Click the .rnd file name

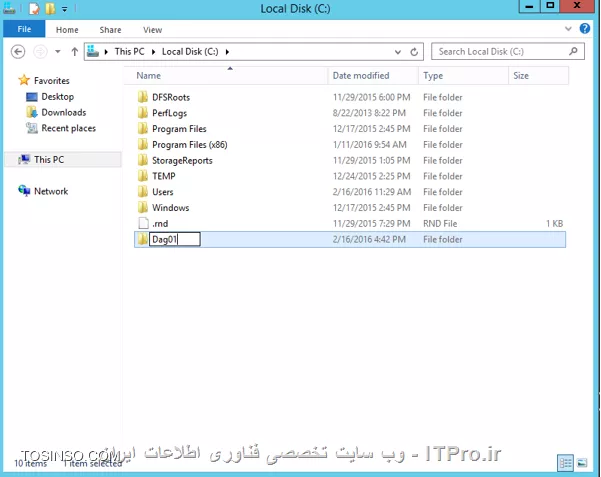pyautogui.click(x=160, y=223)
